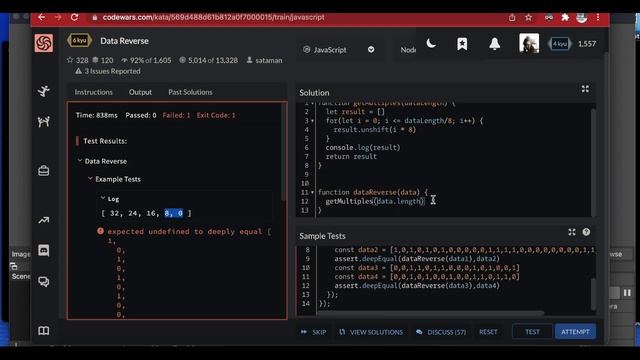Switch to the Past Solutions tab
The image size is (640, 360).
pos(190,92)
